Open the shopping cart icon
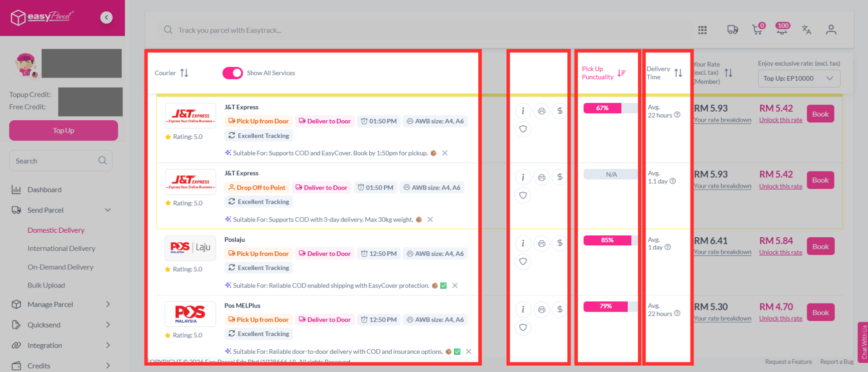The width and height of the screenshot is (868, 372). pos(758,29)
